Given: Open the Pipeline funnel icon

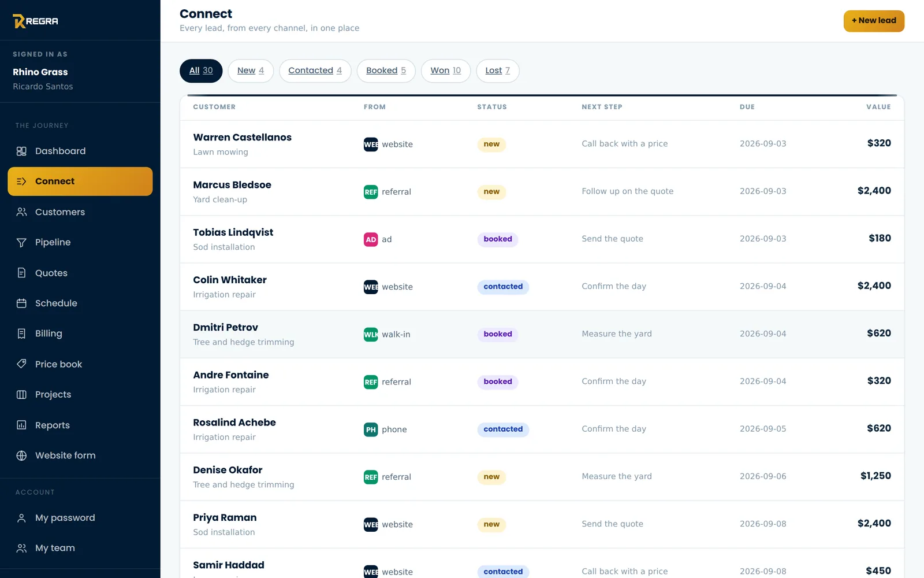Looking at the screenshot, I should tap(21, 242).
